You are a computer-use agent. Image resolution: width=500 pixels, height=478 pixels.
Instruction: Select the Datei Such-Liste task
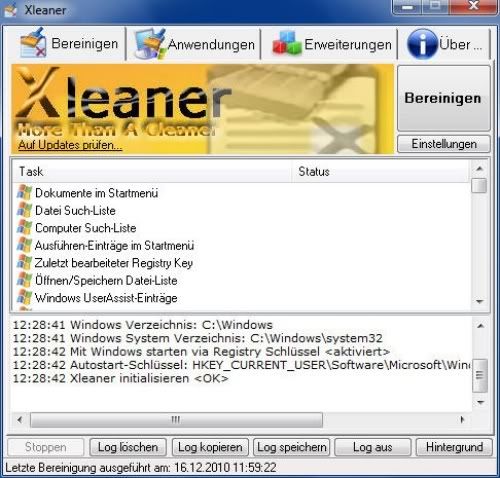(75, 210)
